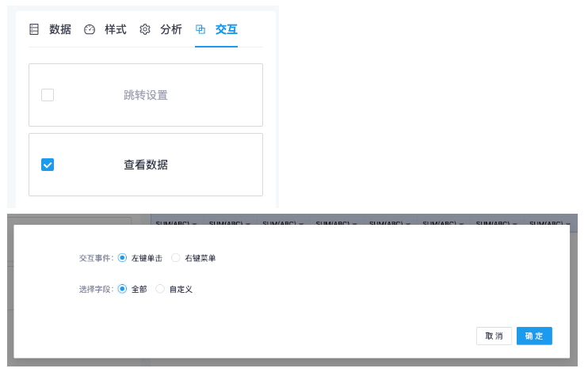Switch to the 数据 tab

[x=59, y=29]
